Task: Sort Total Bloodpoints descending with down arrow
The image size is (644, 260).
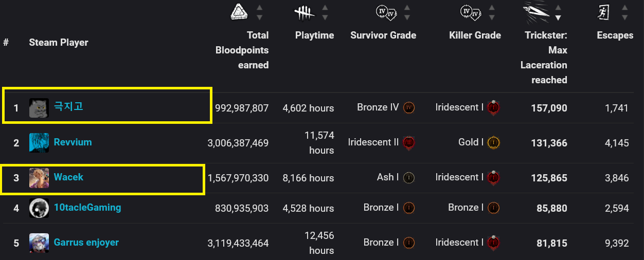Action: 259,17
